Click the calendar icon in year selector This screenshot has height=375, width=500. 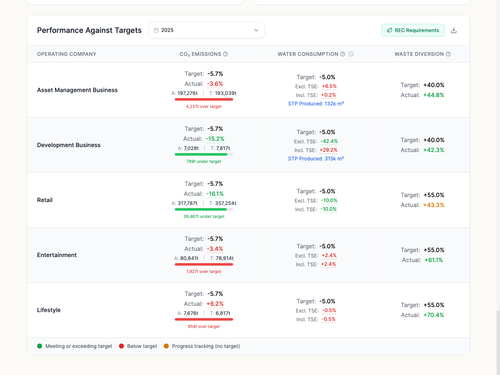pyautogui.click(x=156, y=30)
